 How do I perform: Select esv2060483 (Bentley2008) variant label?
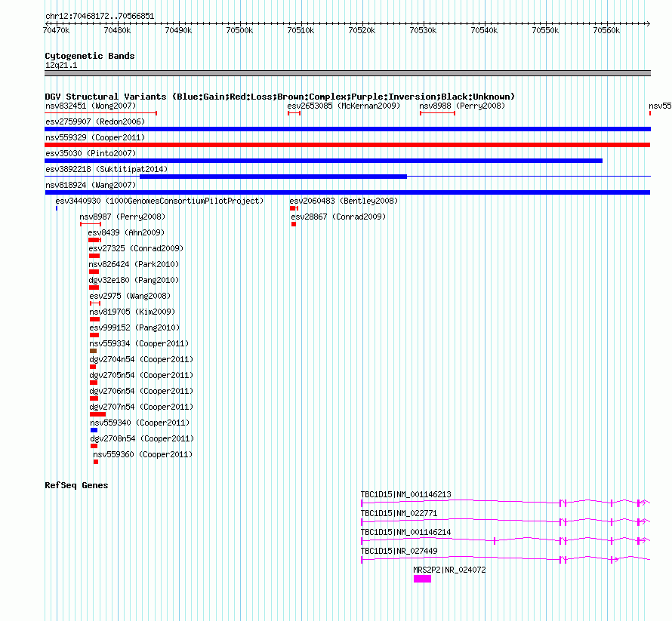(344, 201)
